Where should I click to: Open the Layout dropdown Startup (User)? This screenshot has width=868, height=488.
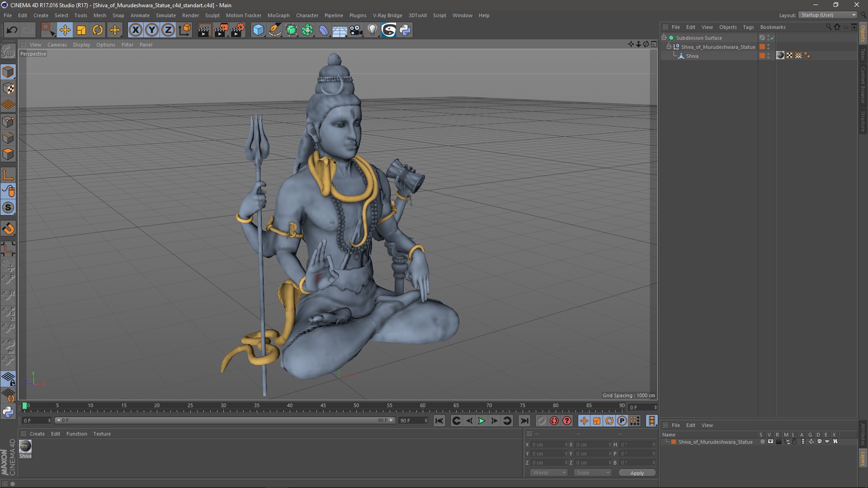[x=828, y=15]
